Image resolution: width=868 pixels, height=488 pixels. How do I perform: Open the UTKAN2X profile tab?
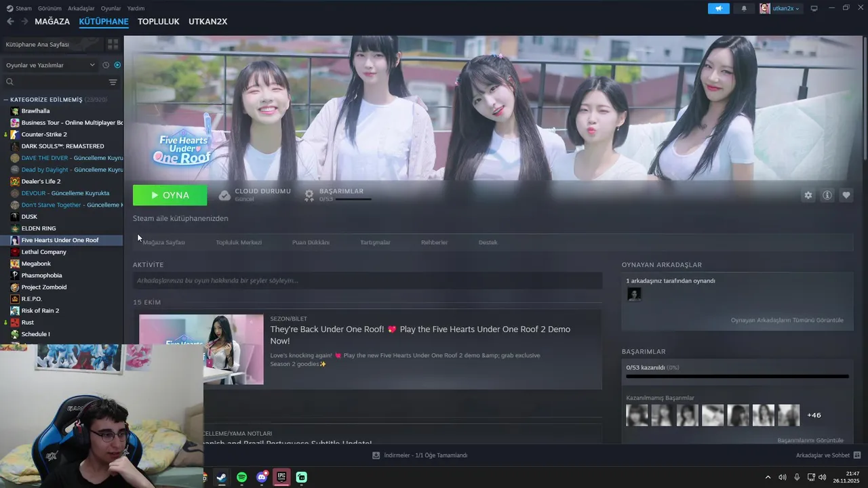click(x=208, y=22)
